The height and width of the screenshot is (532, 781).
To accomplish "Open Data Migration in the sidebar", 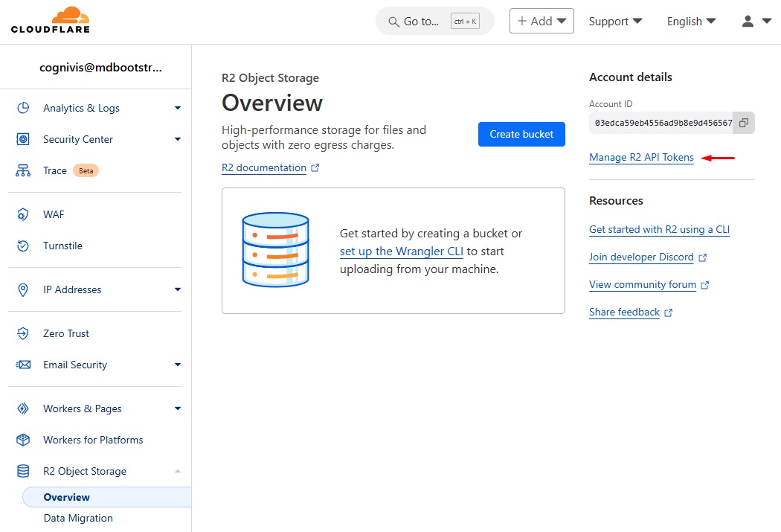I will coord(78,518).
